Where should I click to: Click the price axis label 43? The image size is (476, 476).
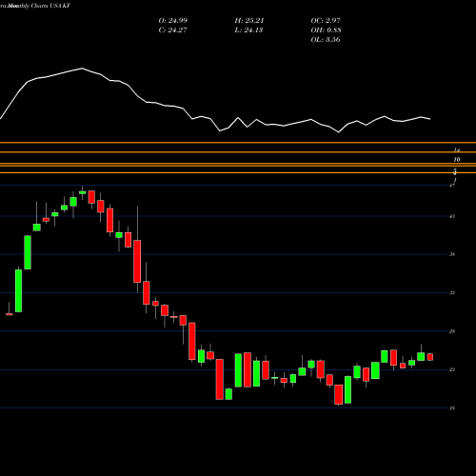452,216
